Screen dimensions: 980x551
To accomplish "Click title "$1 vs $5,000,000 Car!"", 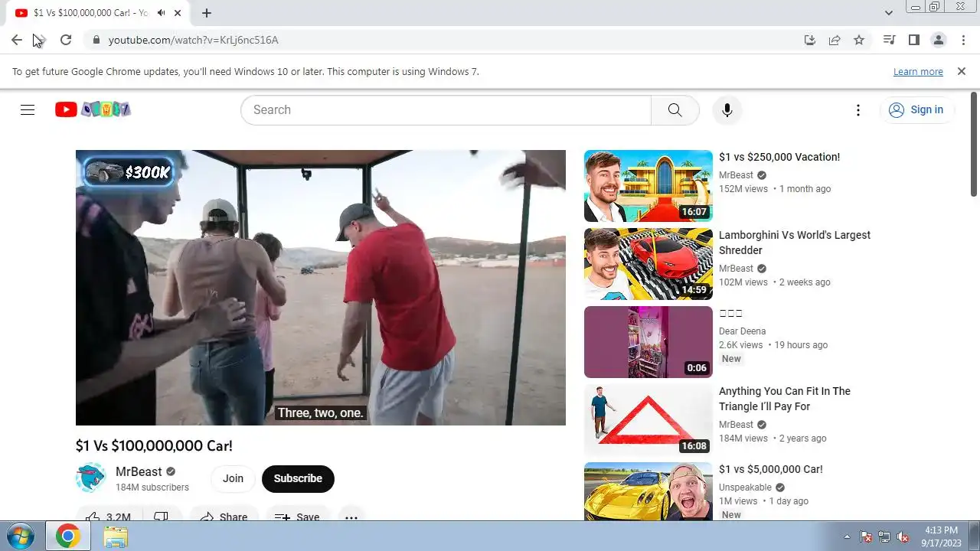I will [771, 469].
